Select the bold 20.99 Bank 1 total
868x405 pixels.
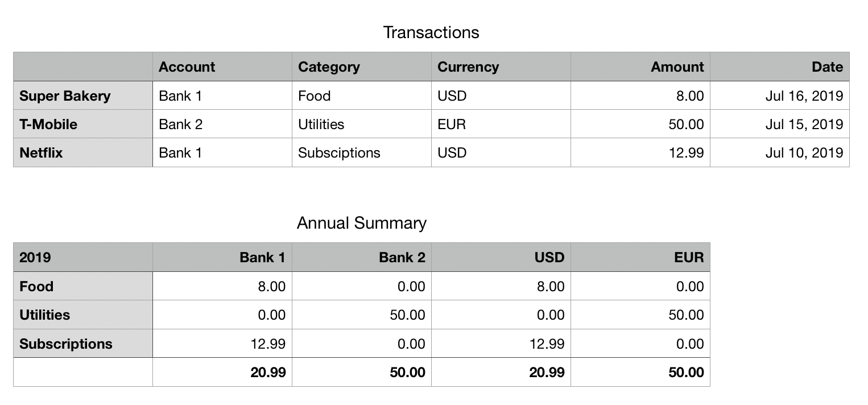[222, 372]
